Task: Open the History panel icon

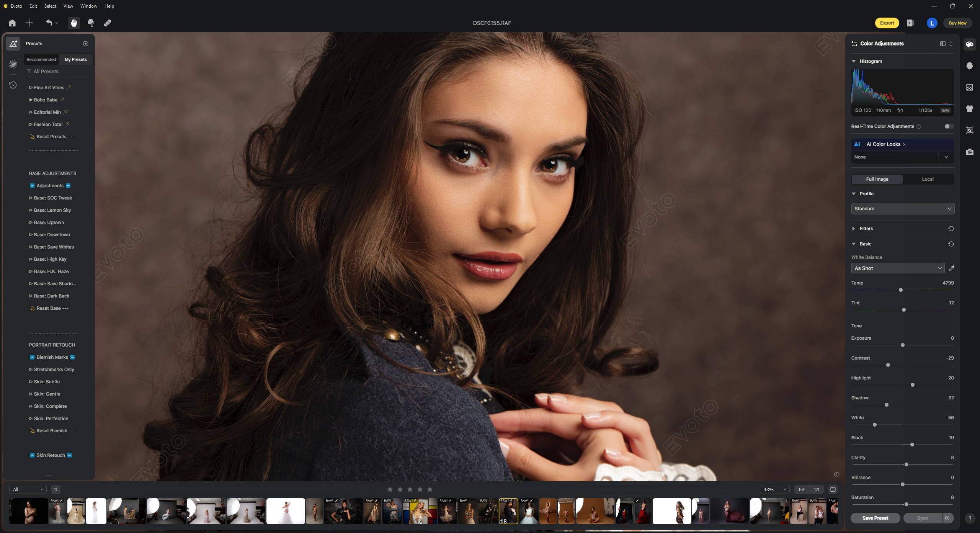Action: pos(13,85)
